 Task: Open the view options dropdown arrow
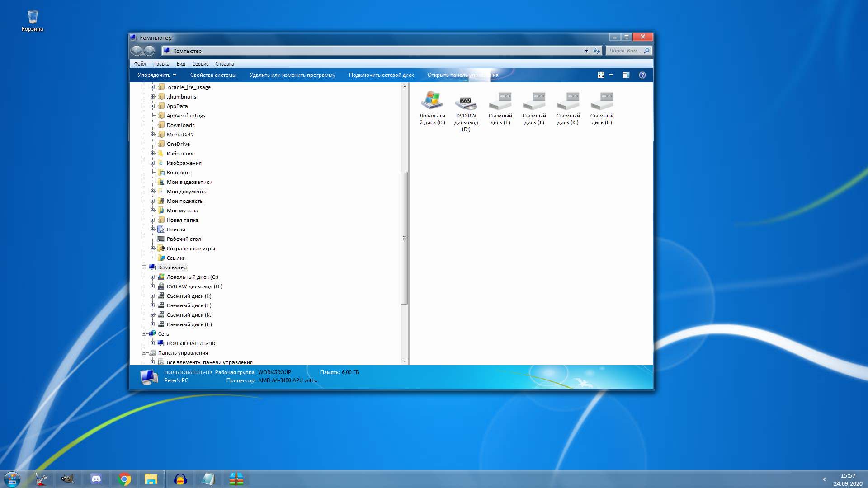click(611, 75)
